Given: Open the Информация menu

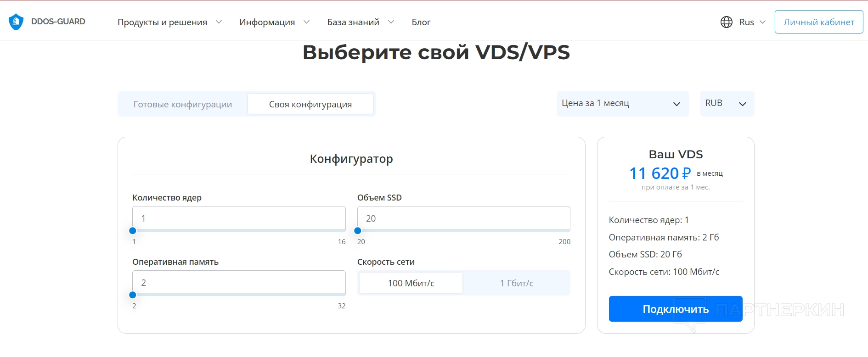Looking at the screenshot, I should click(x=267, y=22).
